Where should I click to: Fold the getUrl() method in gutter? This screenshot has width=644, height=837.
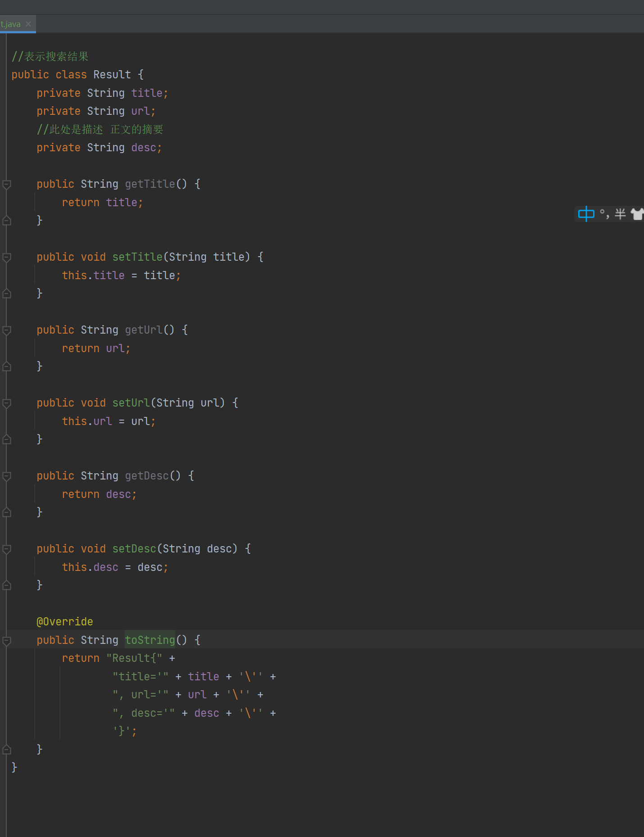point(7,330)
